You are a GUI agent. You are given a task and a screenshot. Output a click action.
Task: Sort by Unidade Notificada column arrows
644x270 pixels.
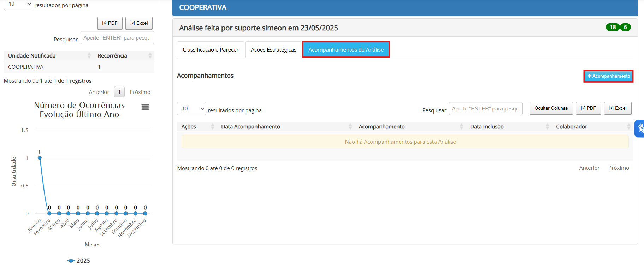89,55
